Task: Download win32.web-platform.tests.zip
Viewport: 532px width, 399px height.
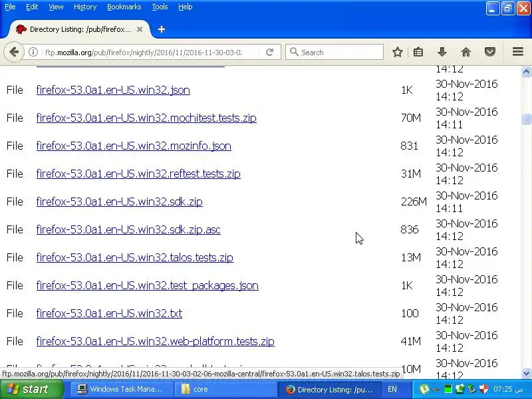Action: (155, 341)
